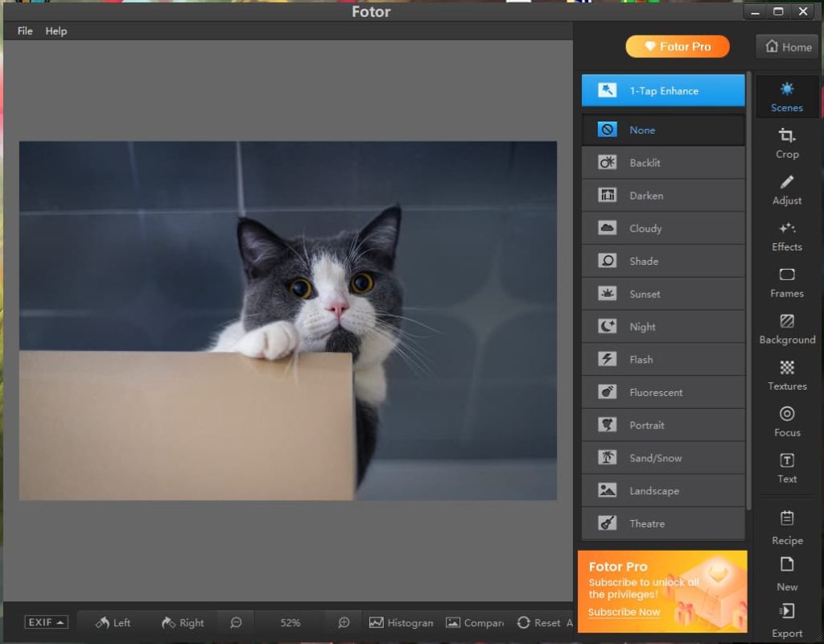
Task: Apply the Darken scene
Action: (x=663, y=196)
